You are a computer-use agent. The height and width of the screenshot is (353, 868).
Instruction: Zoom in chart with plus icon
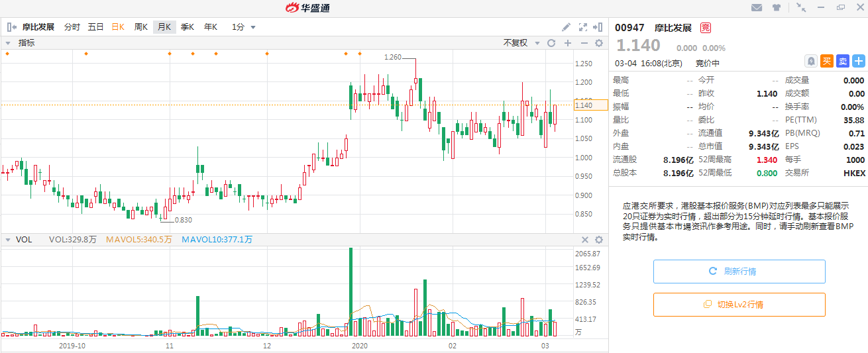pyautogui.click(x=568, y=43)
